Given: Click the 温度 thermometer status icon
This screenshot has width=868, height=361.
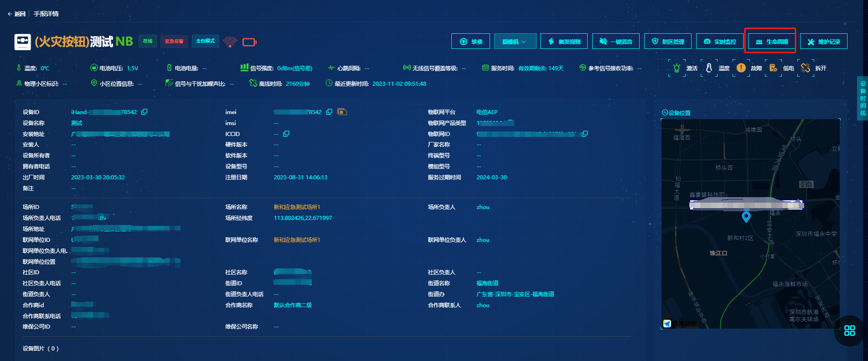Looking at the screenshot, I should 709,68.
